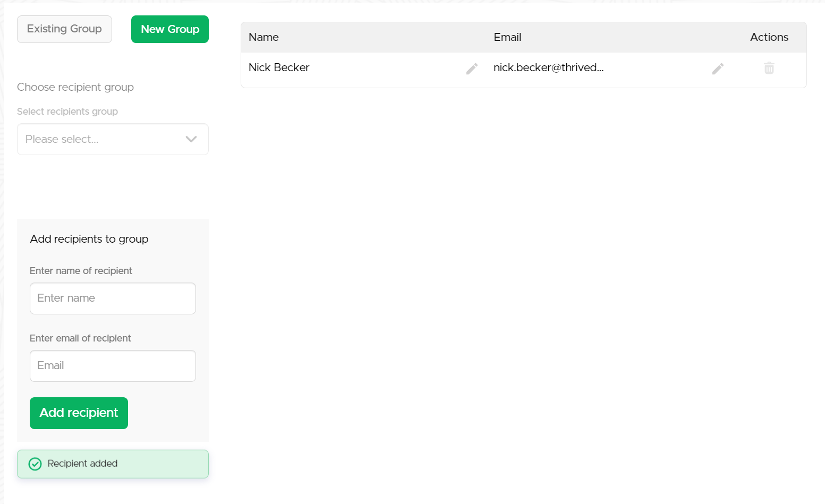The width and height of the screenshot is (825, 504).
Task: Select the New Group tab
Action: click(x=170, y=29)
